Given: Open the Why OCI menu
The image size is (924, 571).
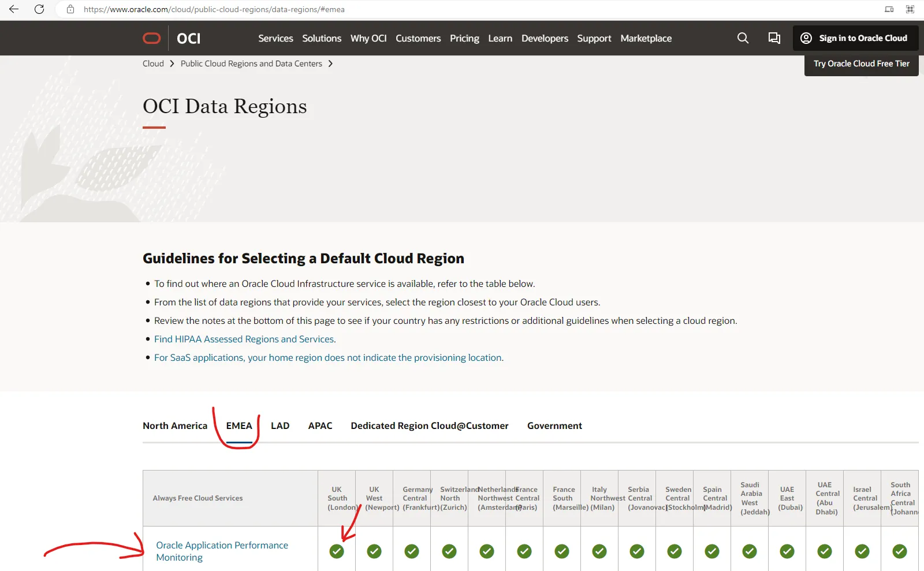Looking at the screenshot, I should click(368, 38).
